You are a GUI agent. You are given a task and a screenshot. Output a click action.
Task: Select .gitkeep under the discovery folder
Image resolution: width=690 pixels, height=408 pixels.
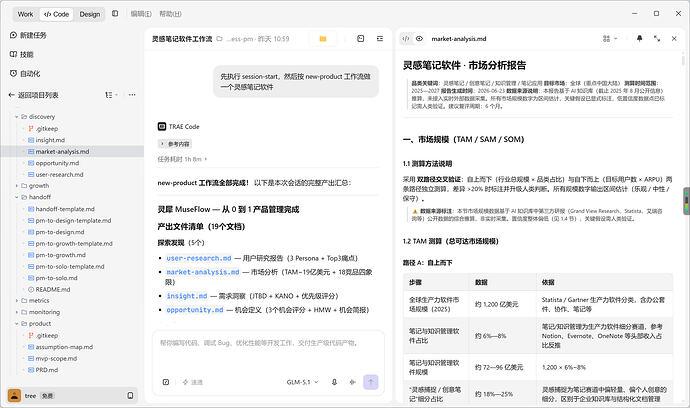(47, 129)
